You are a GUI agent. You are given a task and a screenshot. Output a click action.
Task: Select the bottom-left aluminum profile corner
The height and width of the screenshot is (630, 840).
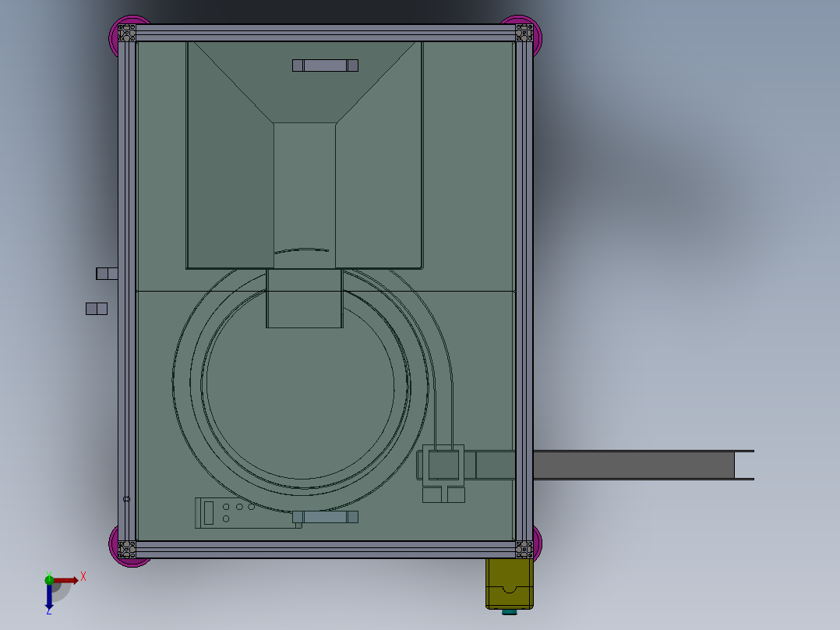(x=127, y=550)
